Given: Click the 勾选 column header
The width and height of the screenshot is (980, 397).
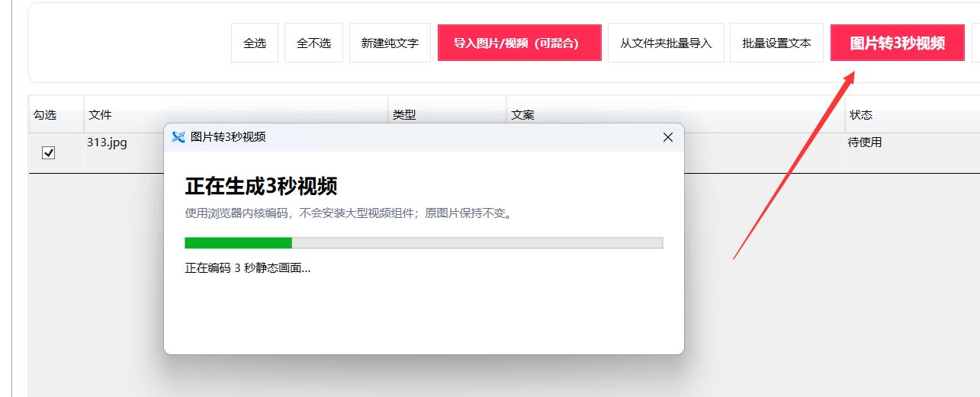Looking at the screenshot, I should click(45, 114).
